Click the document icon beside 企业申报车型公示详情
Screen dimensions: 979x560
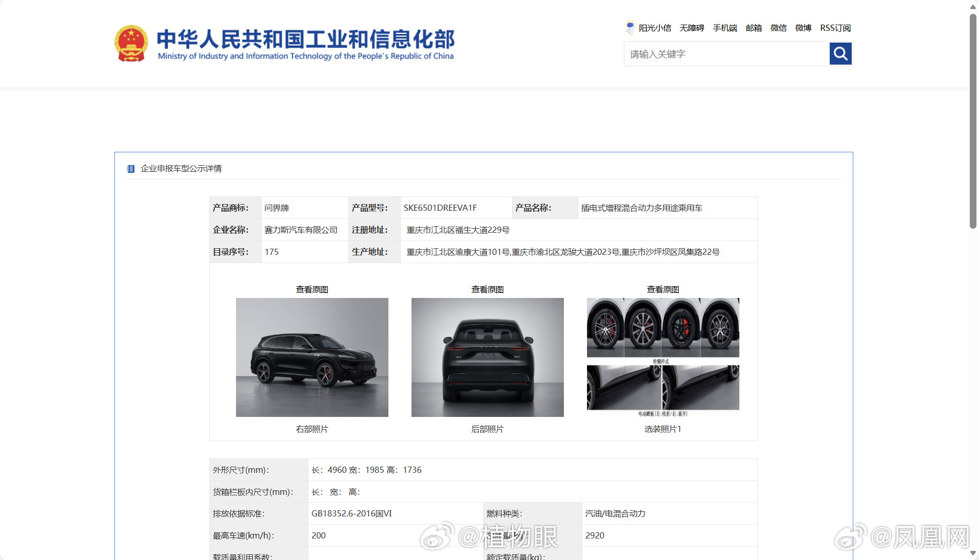pyautogui.click(x=130, y=168)
